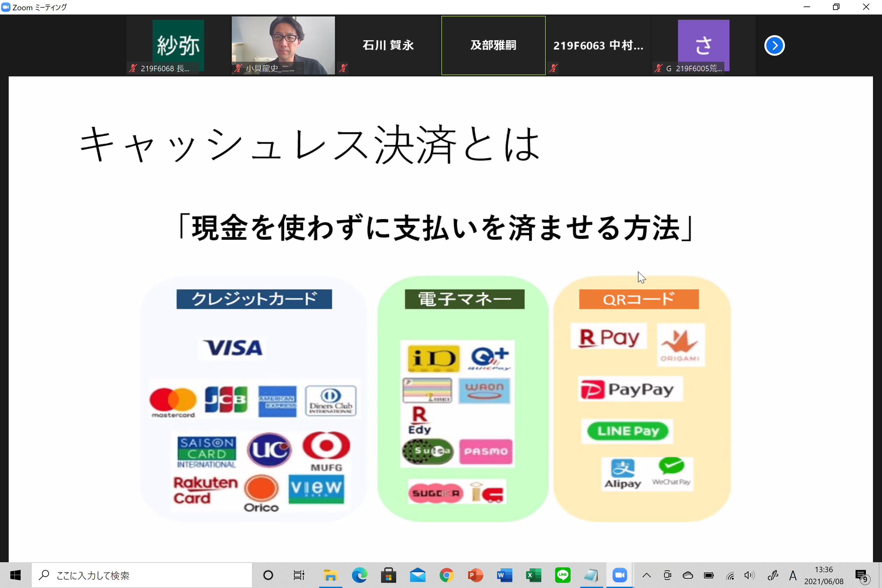Open LINE app from taskbar
Screen dimensions: 882x588
tap(563, 575)
